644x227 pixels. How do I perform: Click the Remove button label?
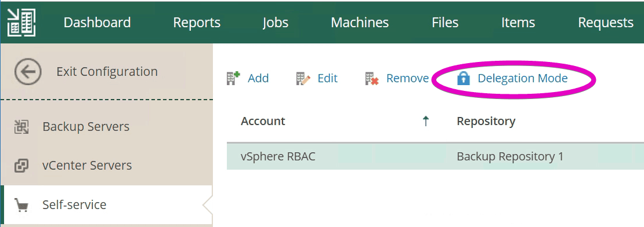click(x=407, y=78)
